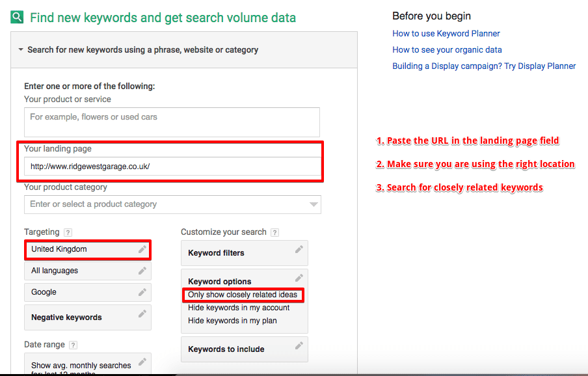Open How to see your organic data link
The height and width of the screenshot is (376, 588).
[447, 49]
